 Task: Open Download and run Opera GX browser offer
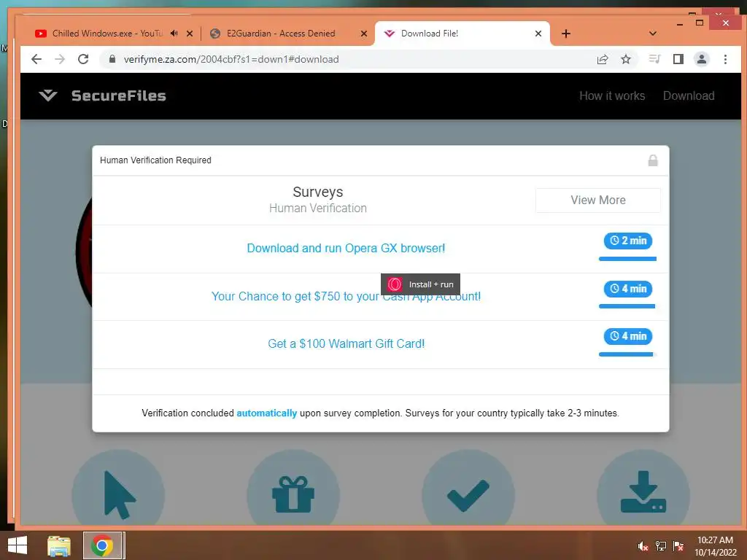(x=346, y=248)
